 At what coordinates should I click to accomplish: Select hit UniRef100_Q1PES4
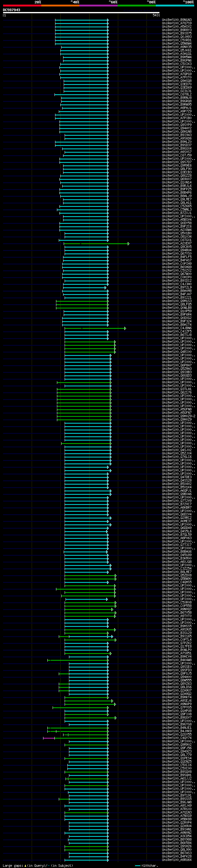[177, 758]
